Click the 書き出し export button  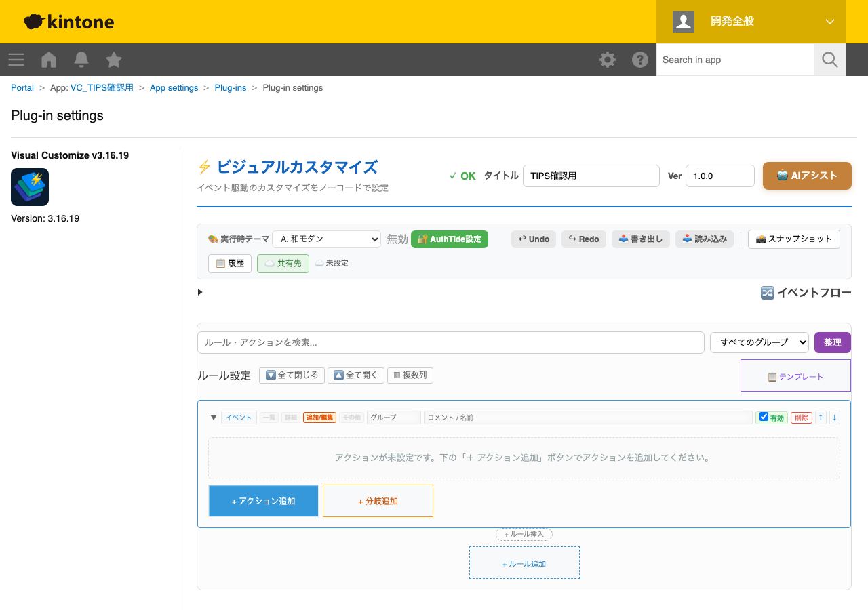tap(641, 239)
